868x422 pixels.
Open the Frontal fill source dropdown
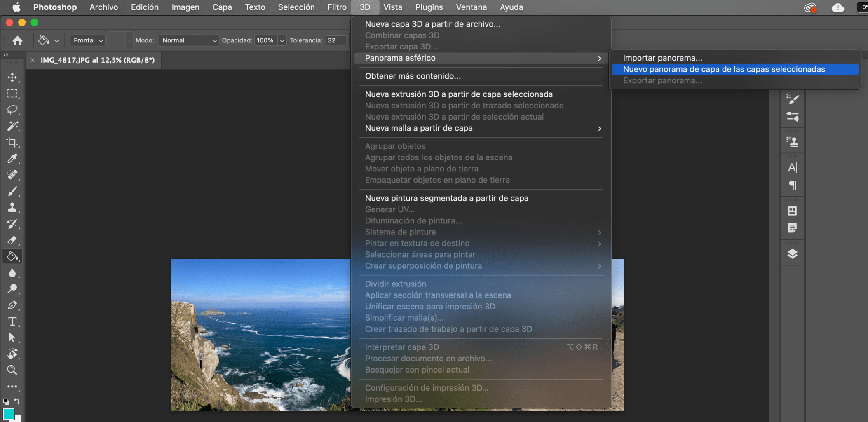point(87,40)
